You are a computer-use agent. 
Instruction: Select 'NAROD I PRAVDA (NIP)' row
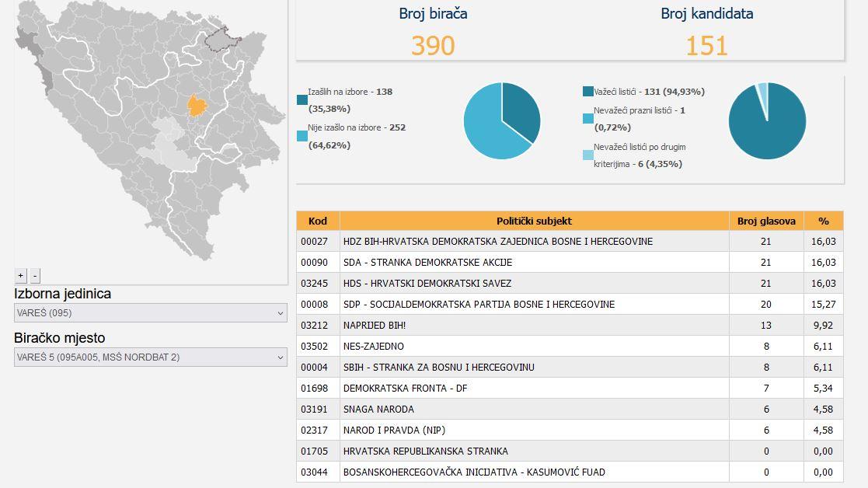[x=570, y=430]
